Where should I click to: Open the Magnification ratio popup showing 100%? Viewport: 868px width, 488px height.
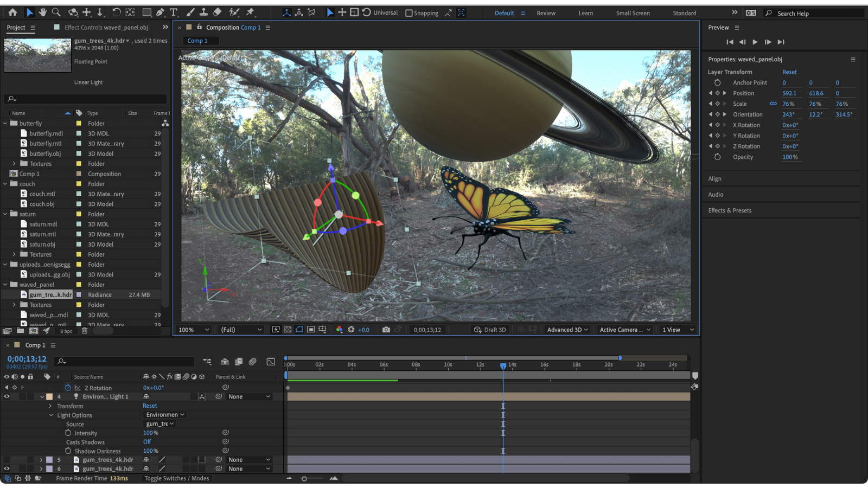(x=193, y=329)
